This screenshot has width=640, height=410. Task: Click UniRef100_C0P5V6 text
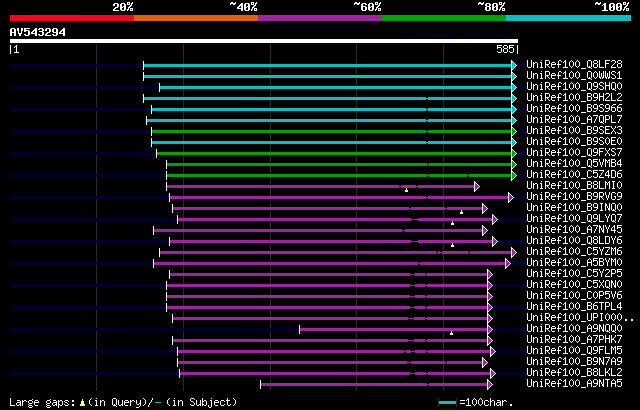point(574,296)
